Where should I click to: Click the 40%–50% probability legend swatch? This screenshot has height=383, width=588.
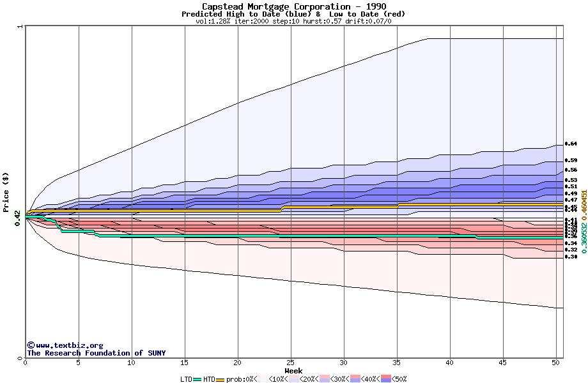[x=386, y=379]
